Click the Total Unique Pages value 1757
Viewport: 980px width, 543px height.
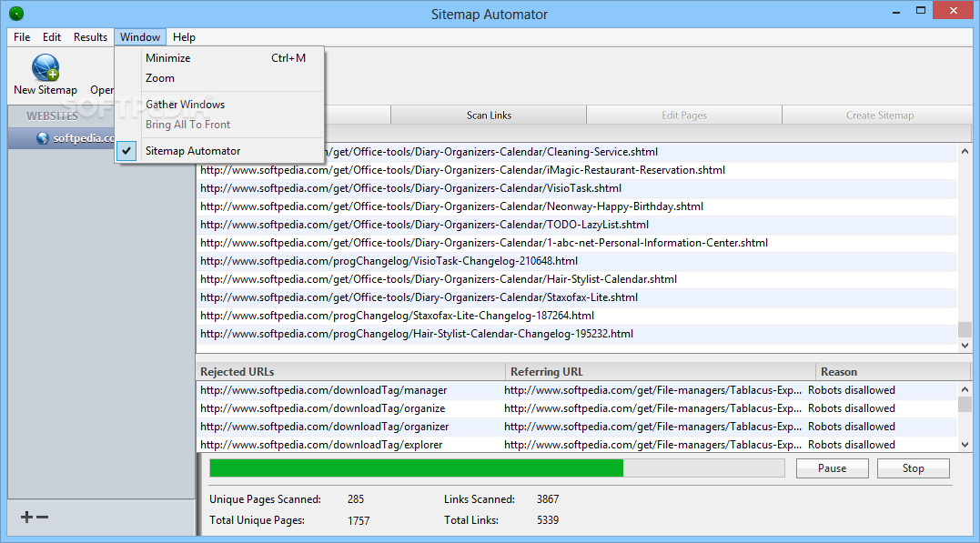pos(359,520)
